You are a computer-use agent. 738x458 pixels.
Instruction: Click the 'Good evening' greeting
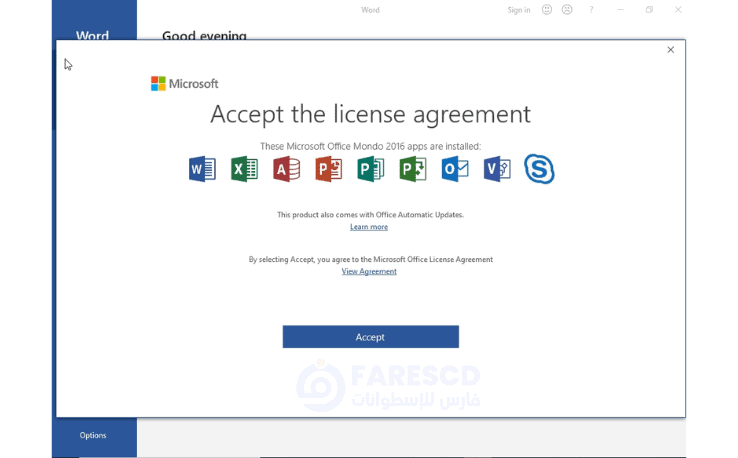click(x=204, y=36)
